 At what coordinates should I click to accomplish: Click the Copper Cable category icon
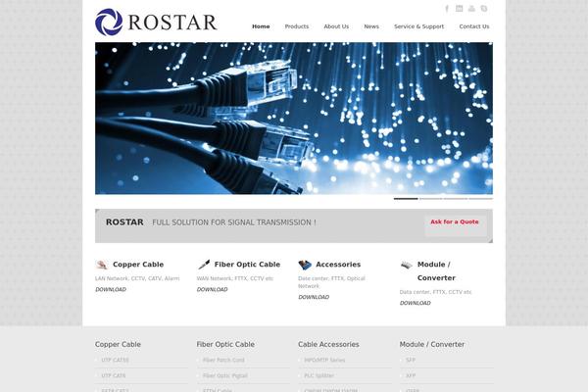point(101,265)
